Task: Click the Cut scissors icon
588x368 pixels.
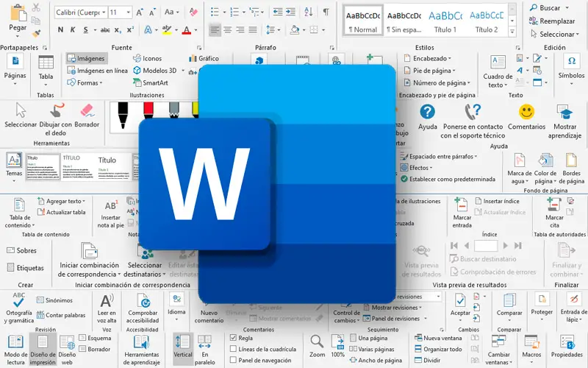Action: pos(36,7)
